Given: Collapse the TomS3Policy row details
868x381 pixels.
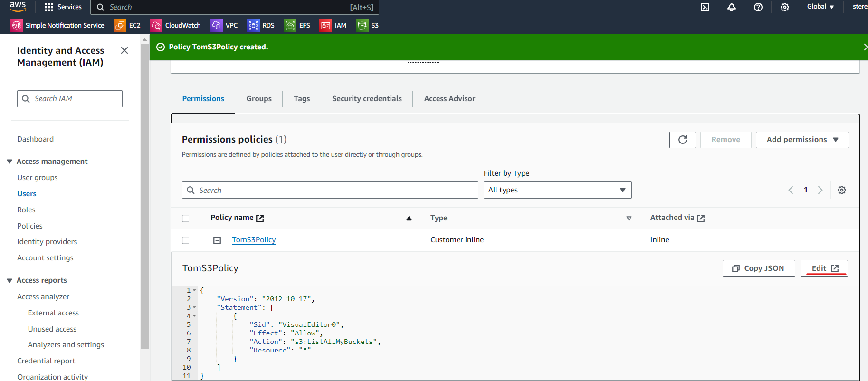Looking at the screenshot, I should tap(217, 240).
